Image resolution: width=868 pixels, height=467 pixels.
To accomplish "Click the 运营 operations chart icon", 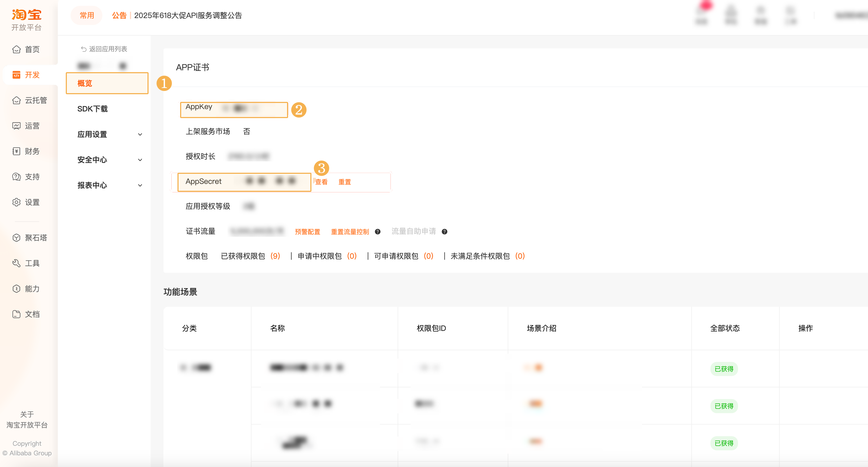I will point(16,126).
